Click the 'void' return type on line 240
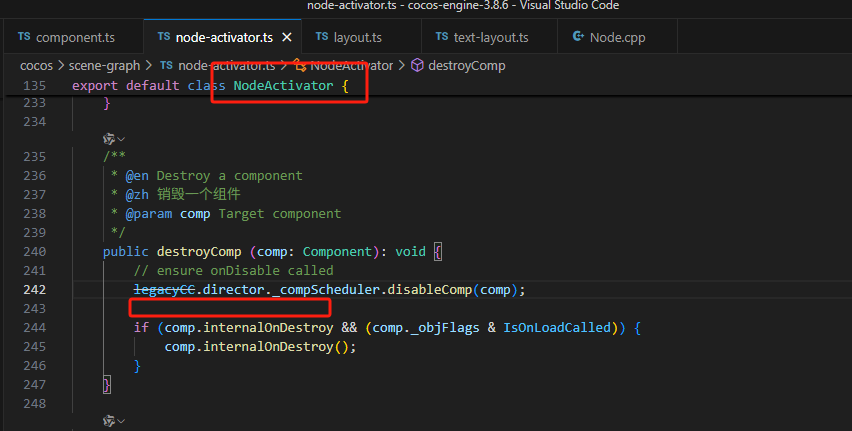Viewport: 852px width, 431px height. tap(410, 252)
